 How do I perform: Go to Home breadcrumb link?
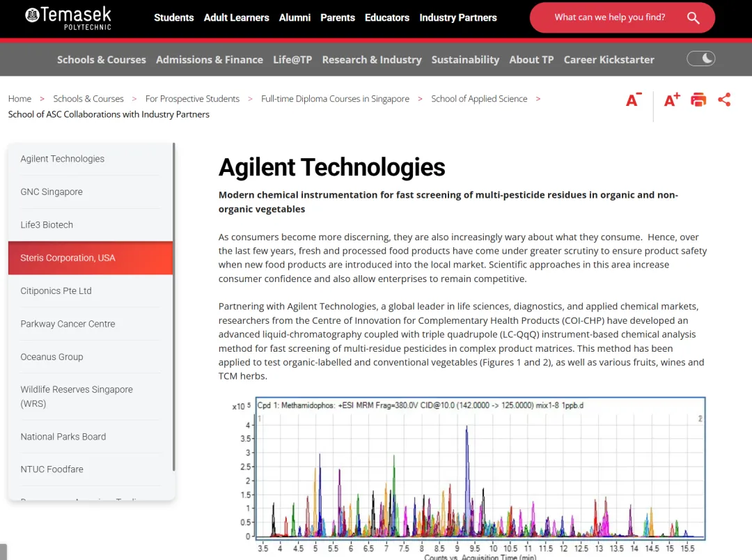pos(19,99)
